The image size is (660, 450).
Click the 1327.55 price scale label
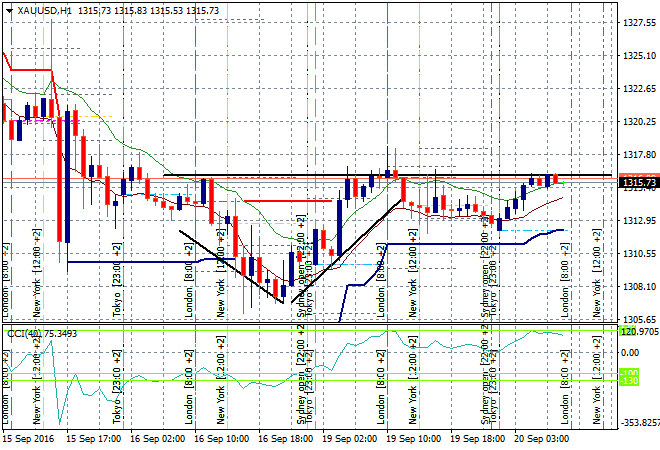coord(637,22)
